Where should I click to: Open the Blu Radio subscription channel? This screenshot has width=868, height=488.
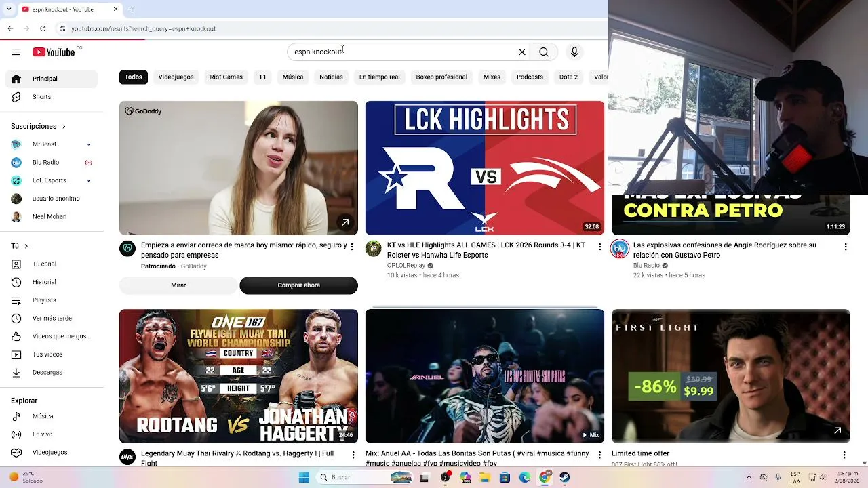click(x=52, y=163)
